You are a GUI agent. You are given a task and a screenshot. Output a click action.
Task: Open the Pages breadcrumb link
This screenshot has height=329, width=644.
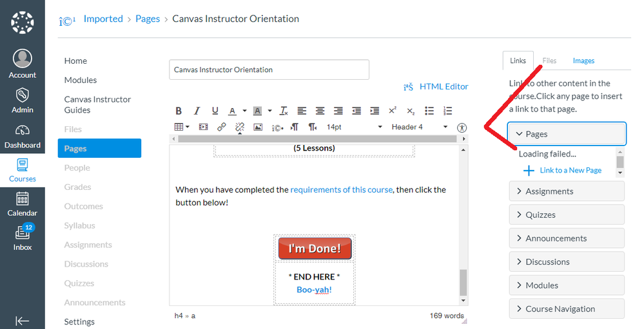pyautogui.click(x=148, y=19)
